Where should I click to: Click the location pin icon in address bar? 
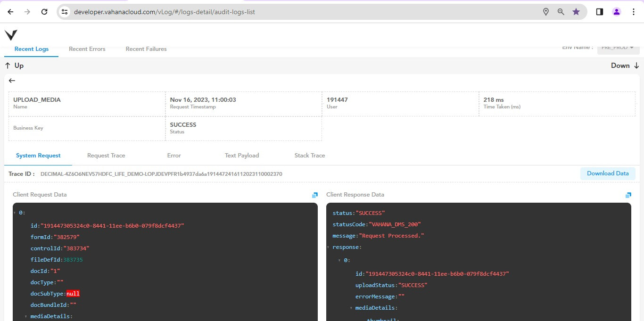(x=546, y=12)
